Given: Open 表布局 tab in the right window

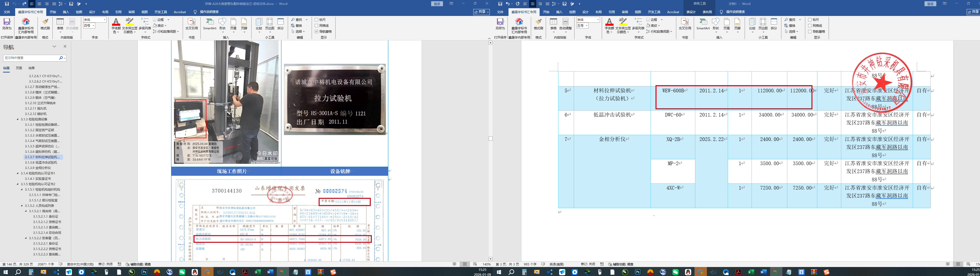Looking at the screenshot, I should point(707,12).
